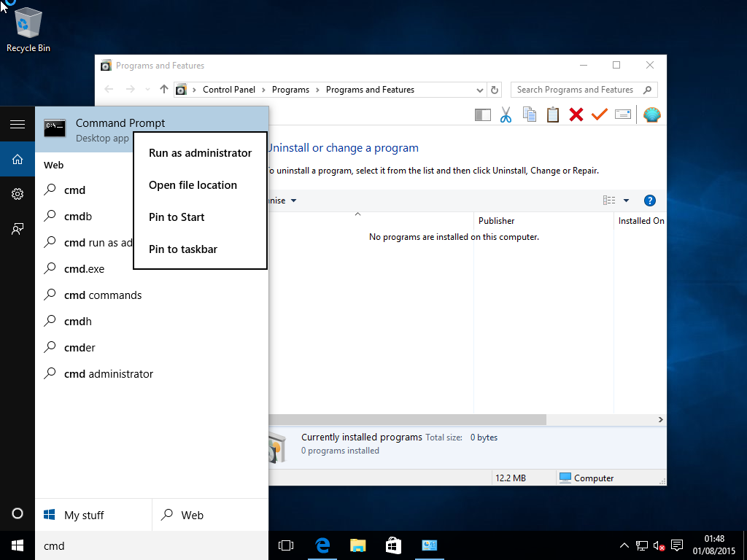Click the horizontal scrollbar thumb
Viewport: 747px width, 560px height.
point(407,419)
